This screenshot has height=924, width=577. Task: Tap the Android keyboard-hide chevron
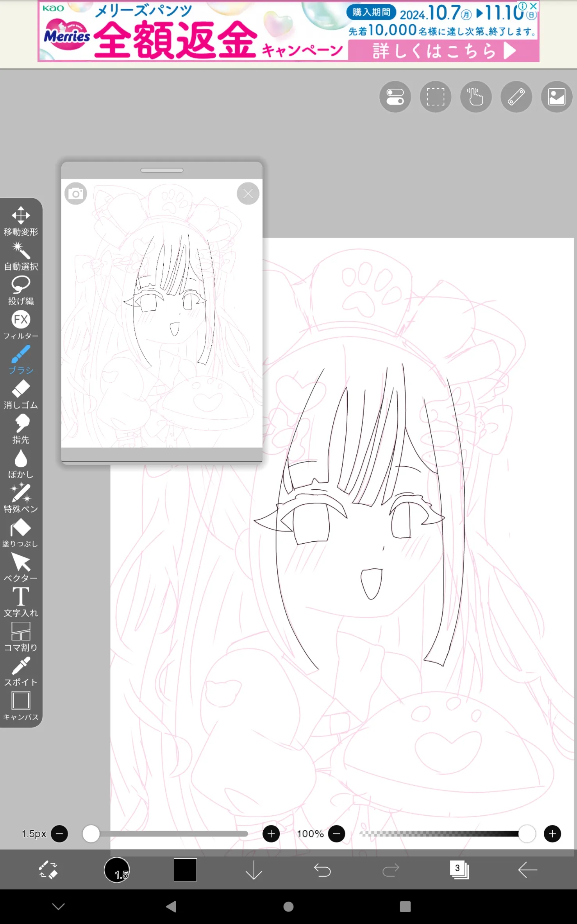tap(59, 906)
